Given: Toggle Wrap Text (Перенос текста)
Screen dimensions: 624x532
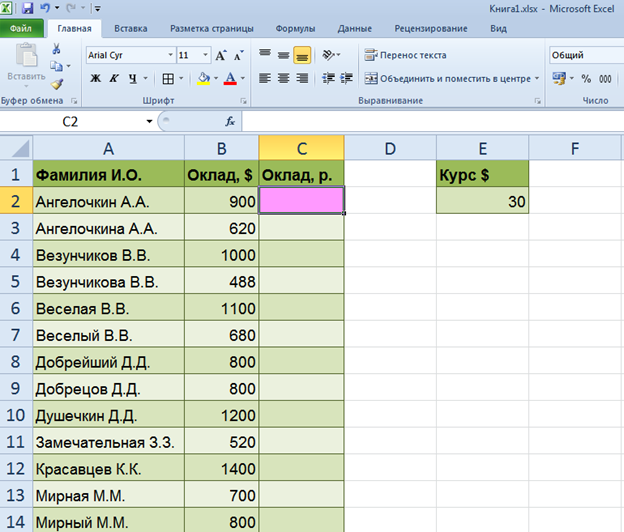Looking at the screenshot, I should [405, 55].
